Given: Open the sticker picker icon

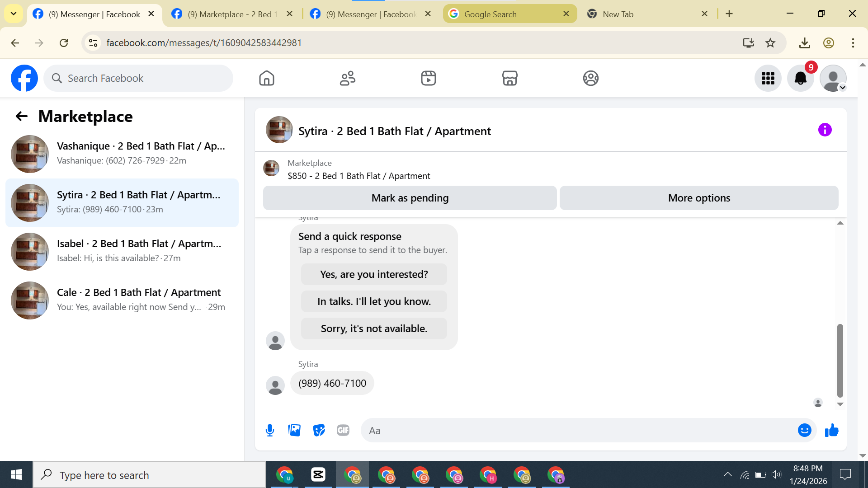Looking at the screenshot, I should click(319, 430).
